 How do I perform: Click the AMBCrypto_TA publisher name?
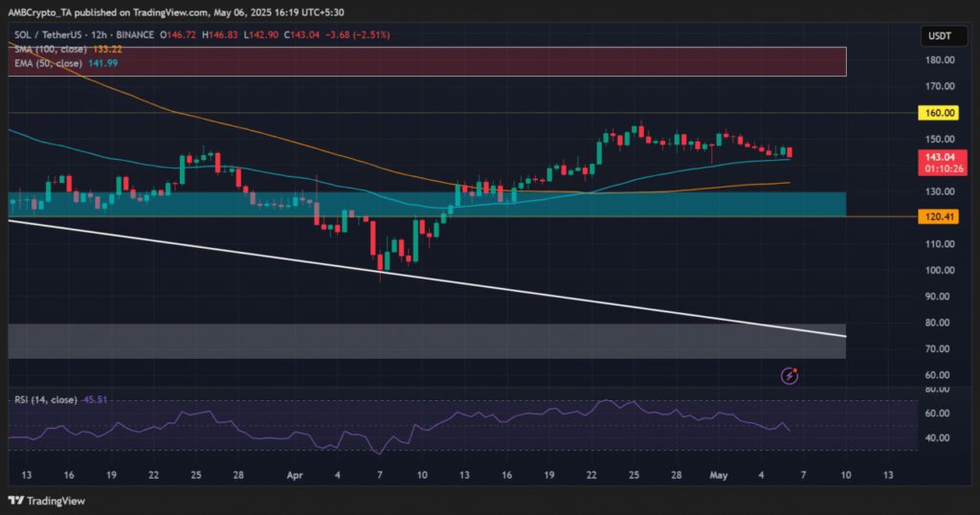click(x=46, y=11)
